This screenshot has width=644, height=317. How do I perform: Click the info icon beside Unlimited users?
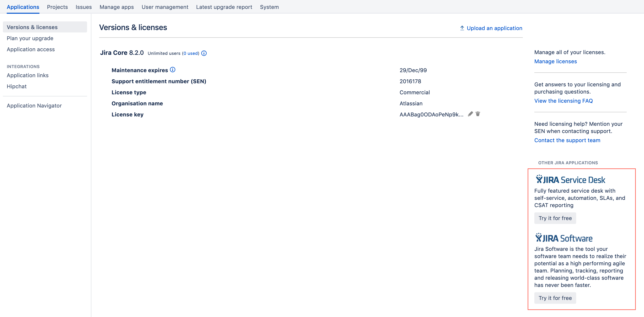coord(204,53)
